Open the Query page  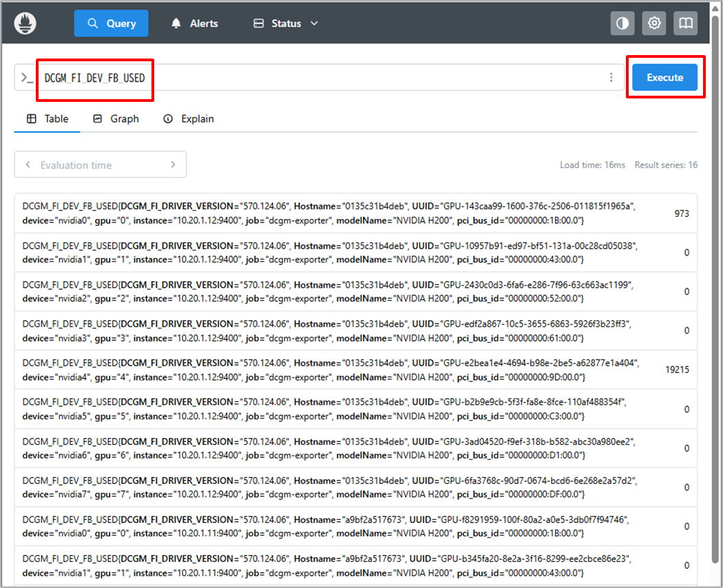[x=112, y=23]
